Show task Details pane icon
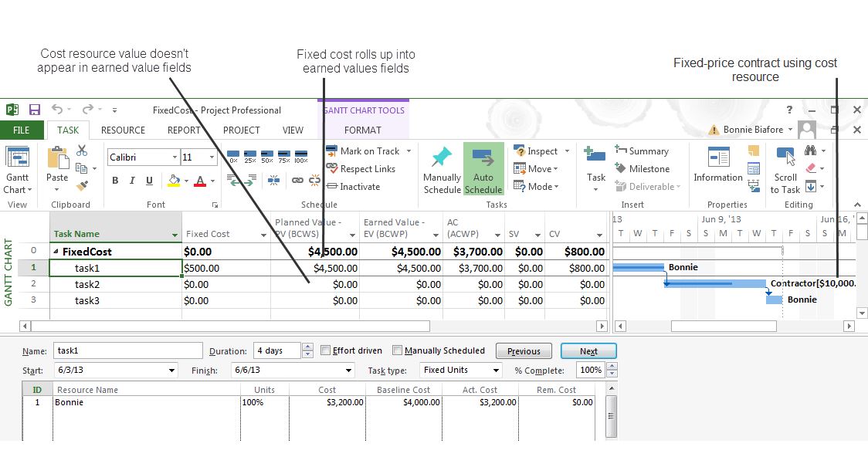The width and height of the screenshot is (868, 457). pyautogui.click(x=754, y=168)
